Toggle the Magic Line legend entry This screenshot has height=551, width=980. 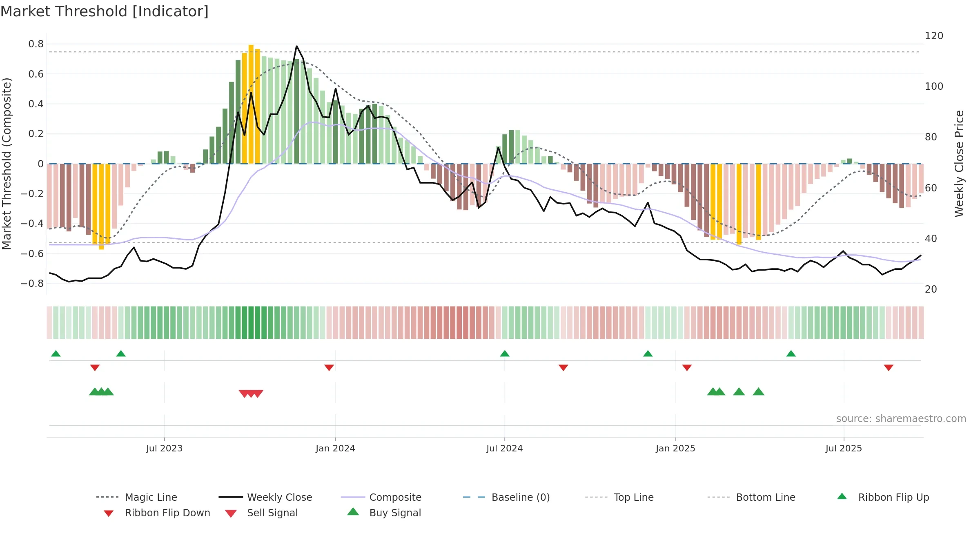coord(137,497)
